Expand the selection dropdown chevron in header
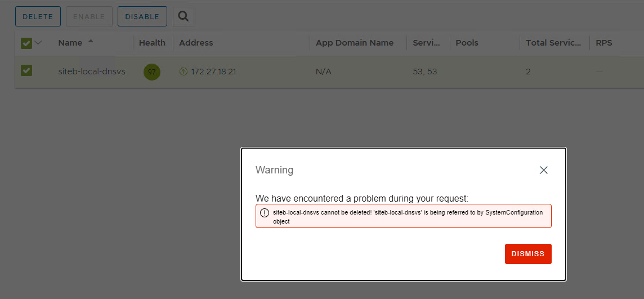644x299 pixels. coord(38,43)
